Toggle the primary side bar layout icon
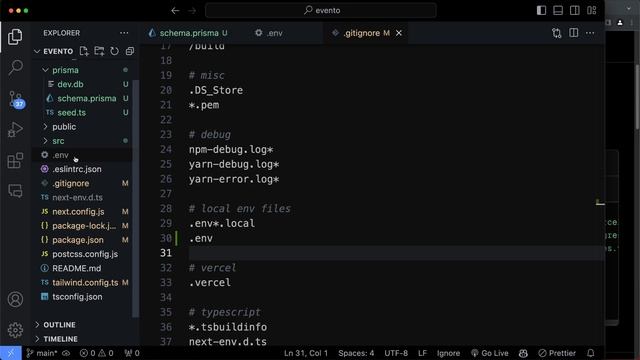The image size is (640, 360). (x=541, y=11)
